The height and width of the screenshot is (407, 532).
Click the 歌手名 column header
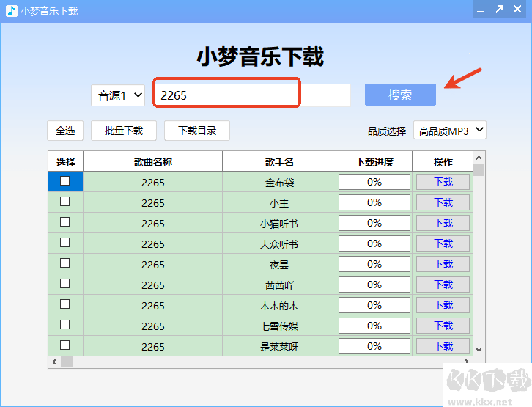pos(279,161)
